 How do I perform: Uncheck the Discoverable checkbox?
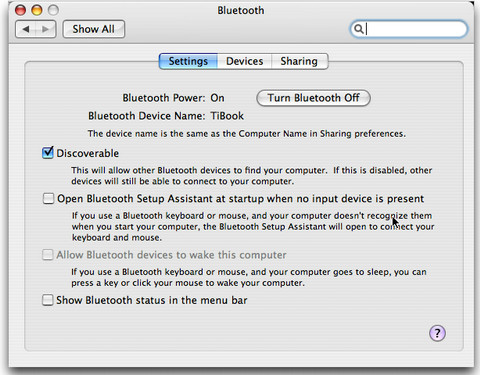tap(48, 153)
